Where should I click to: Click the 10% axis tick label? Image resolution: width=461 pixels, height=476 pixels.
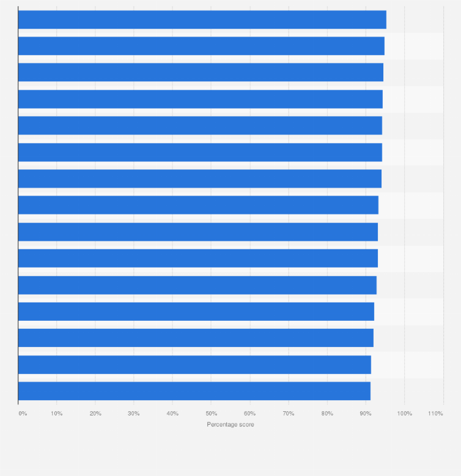click(x=56, y=414)
